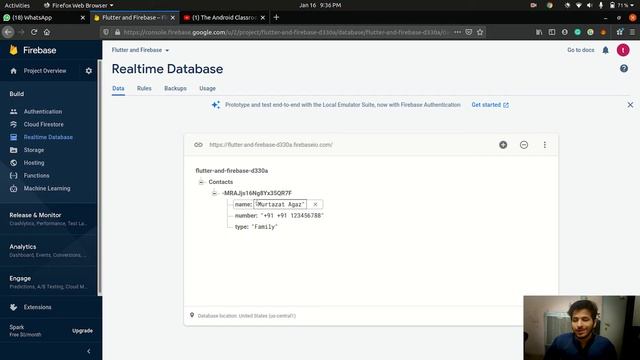The image size is (640, 360).
Task: Open user account avatar
Action: [x=623, y=50]
